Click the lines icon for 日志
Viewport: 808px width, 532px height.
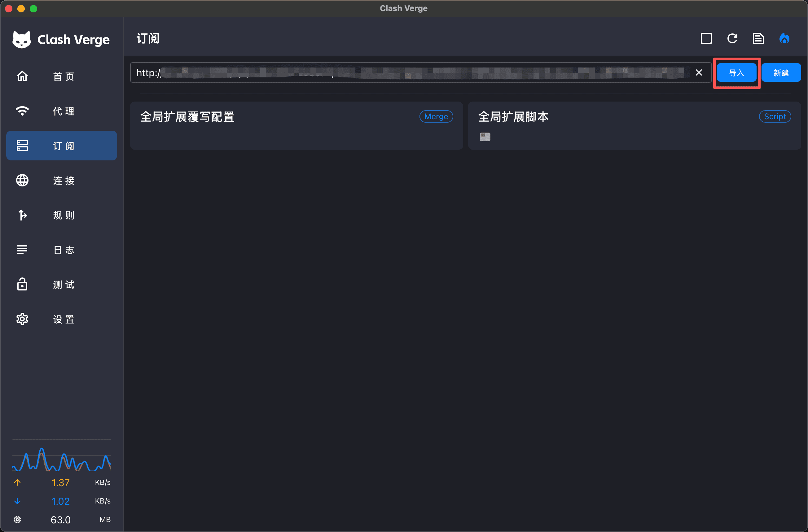pos(22,250)
